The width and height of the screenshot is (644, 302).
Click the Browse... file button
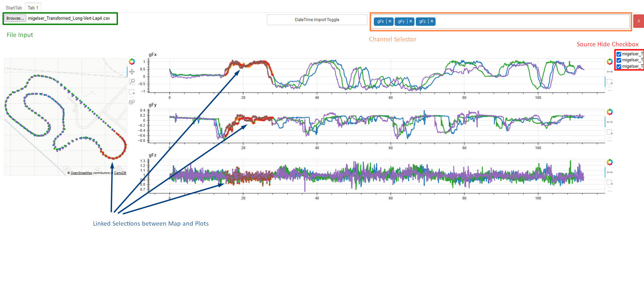pyautogui.click(x=15, y=18)
